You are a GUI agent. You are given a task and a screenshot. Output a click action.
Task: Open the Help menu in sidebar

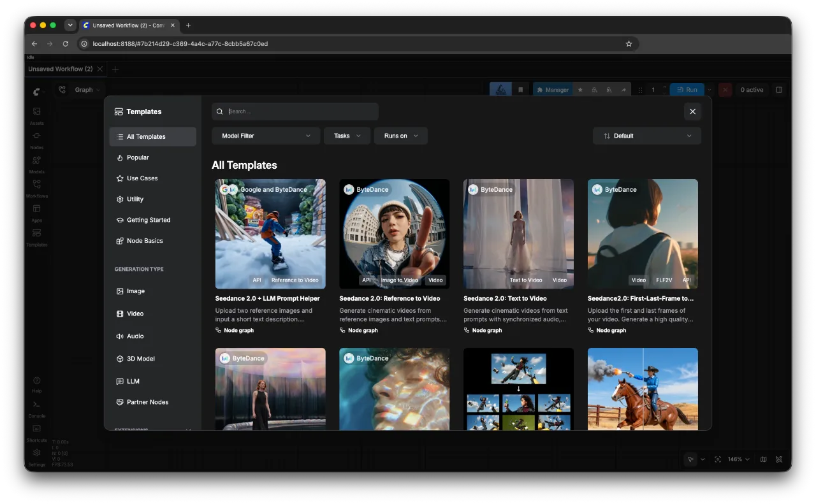tap(36, 384)
